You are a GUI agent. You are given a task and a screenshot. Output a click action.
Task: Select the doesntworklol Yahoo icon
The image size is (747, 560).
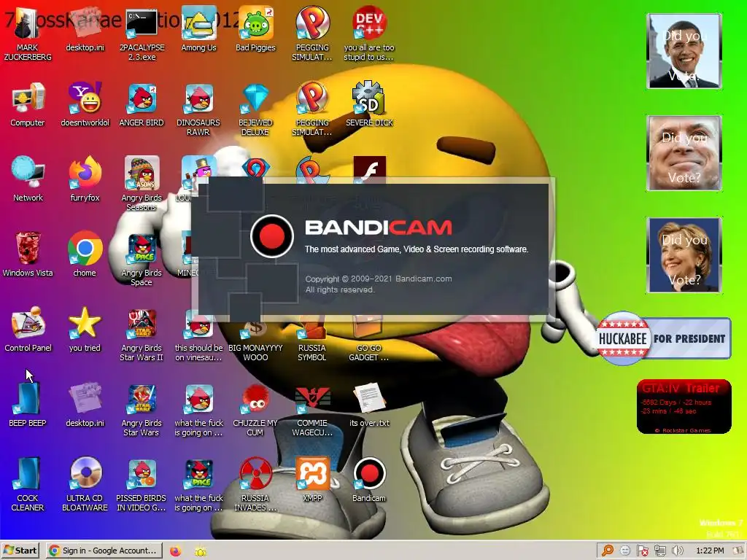pos(85,105)
